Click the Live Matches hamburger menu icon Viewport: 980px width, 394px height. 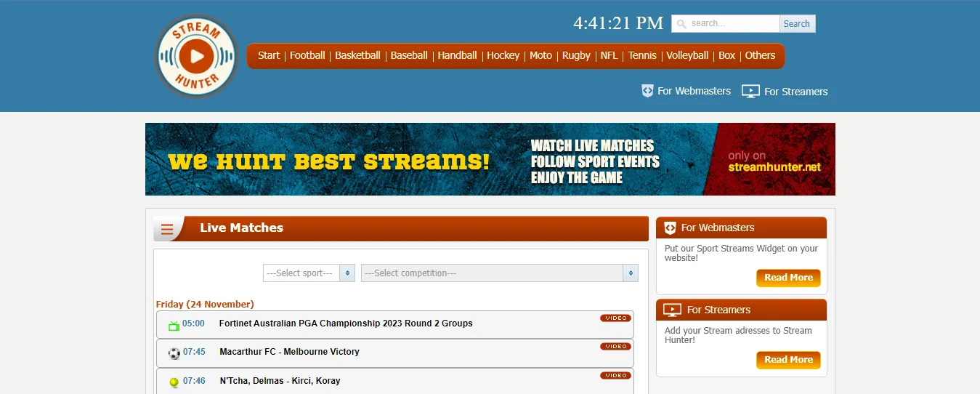[x=167, y=230]
